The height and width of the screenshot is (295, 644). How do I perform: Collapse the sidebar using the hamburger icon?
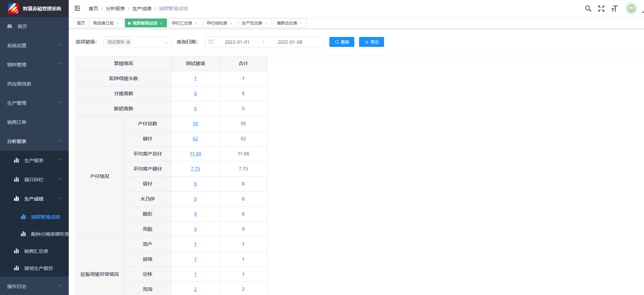(77, 8)
